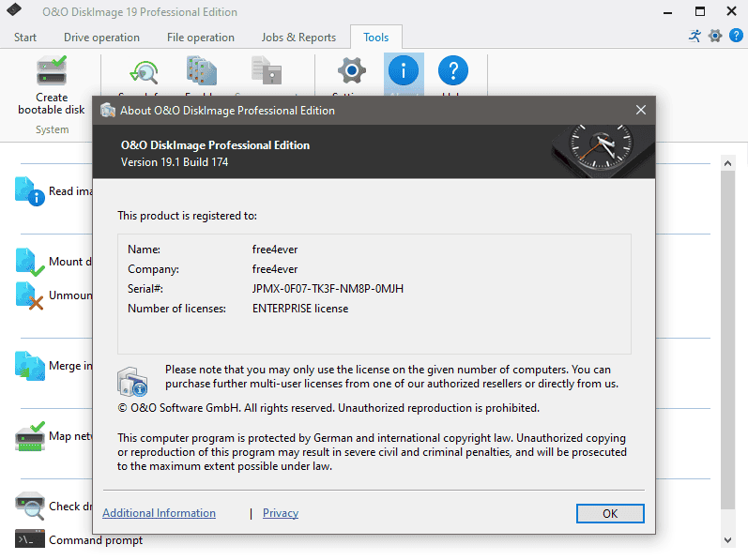Click the System group label in ribbon
Screen dimensions: 748x560
(52, 129)
